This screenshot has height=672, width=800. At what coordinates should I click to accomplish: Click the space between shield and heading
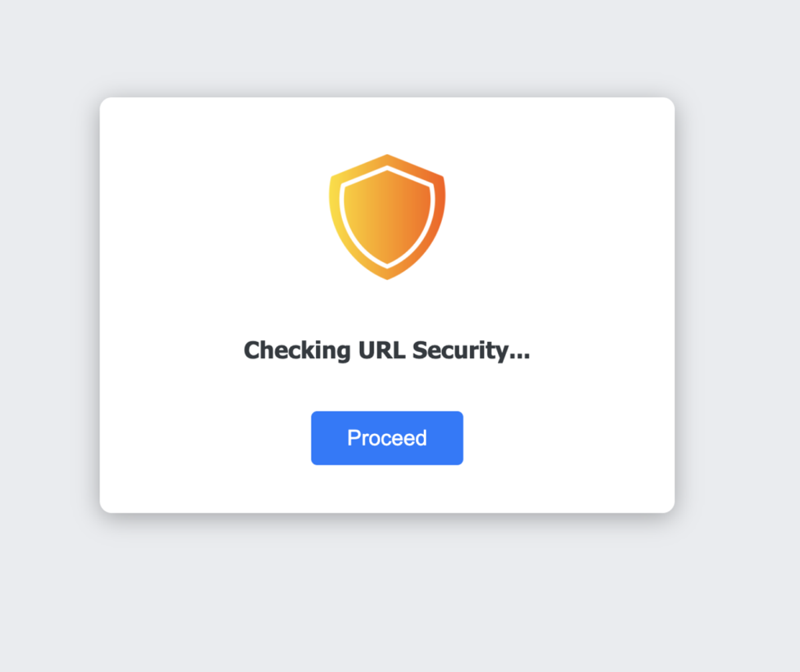click(387, 310)
